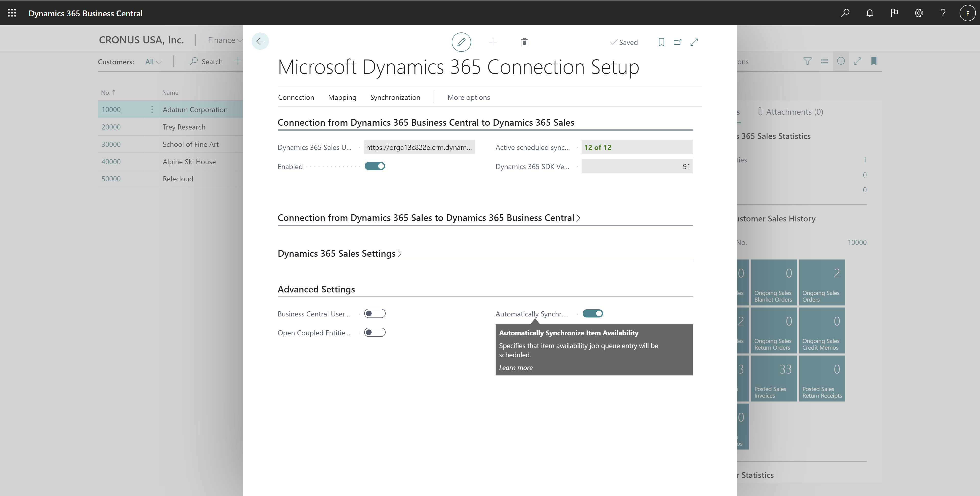Click the filter icon in Customers header
The width and height of the screenshot is (980, 496).
[x=807, y=61]
